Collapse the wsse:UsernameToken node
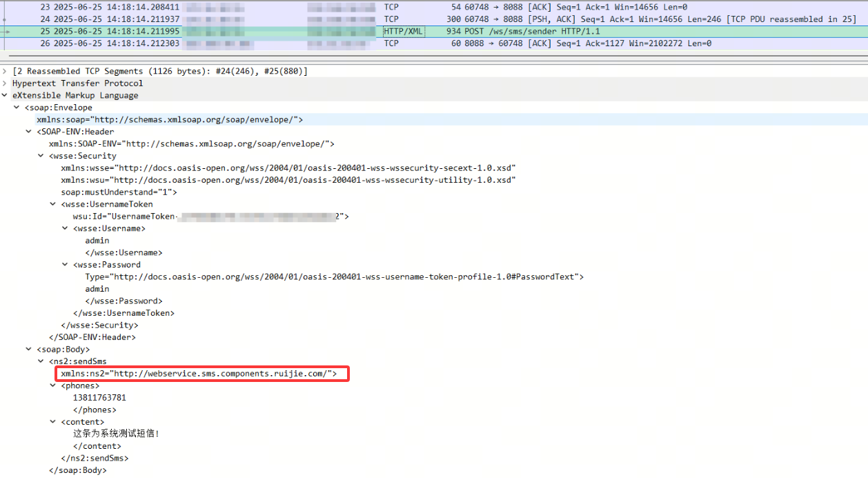The width and height of the screenshot is (868, 484). pos(53,204)
